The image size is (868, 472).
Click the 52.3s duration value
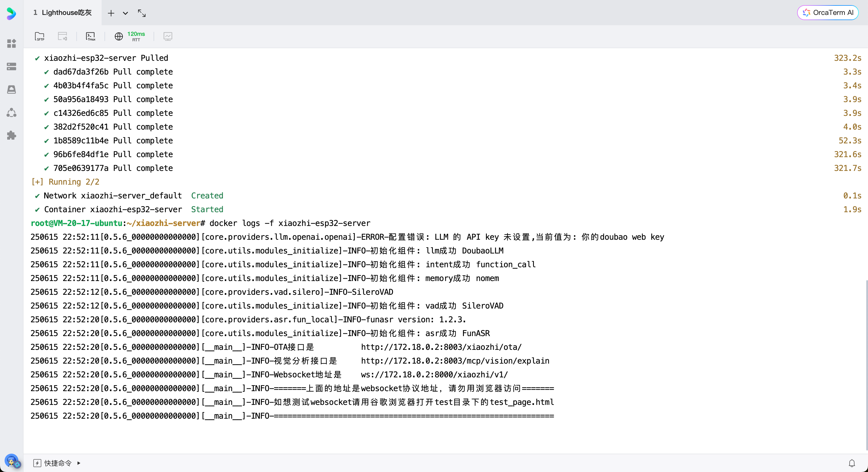(850, 141)
